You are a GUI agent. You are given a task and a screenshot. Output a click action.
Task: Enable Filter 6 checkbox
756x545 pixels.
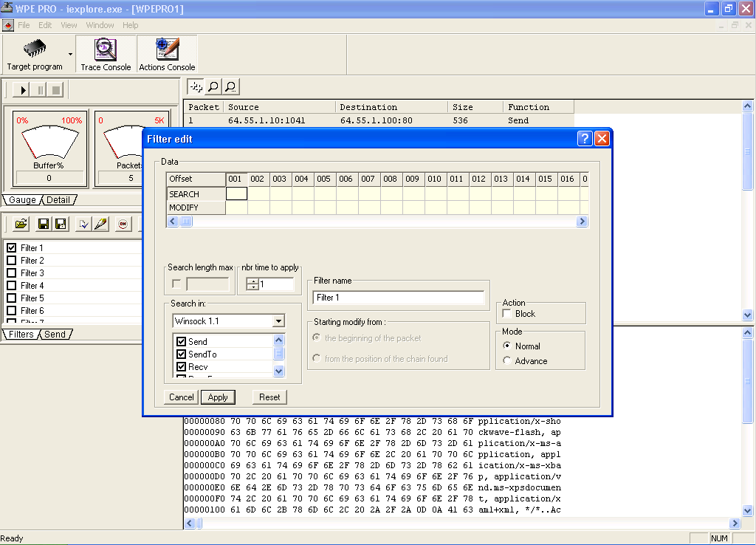tap(12, 311)
